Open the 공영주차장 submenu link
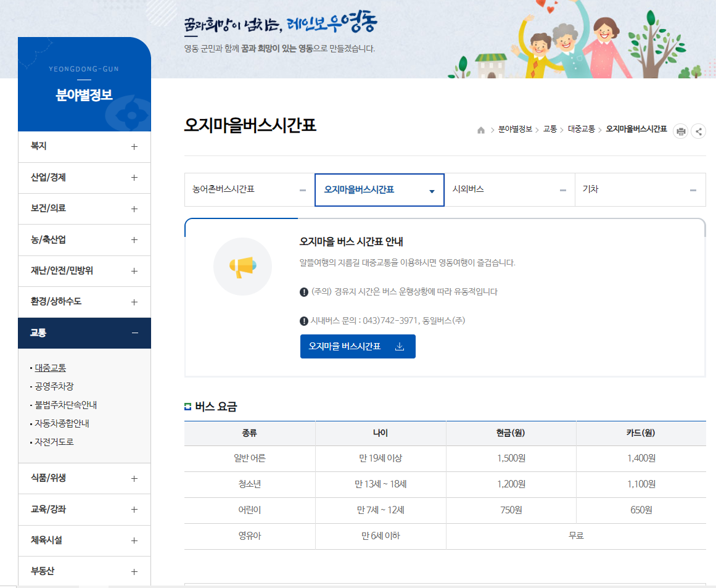The height and width of the screenshot is (588, 716). pyautogui.click(x=54, y=386)
